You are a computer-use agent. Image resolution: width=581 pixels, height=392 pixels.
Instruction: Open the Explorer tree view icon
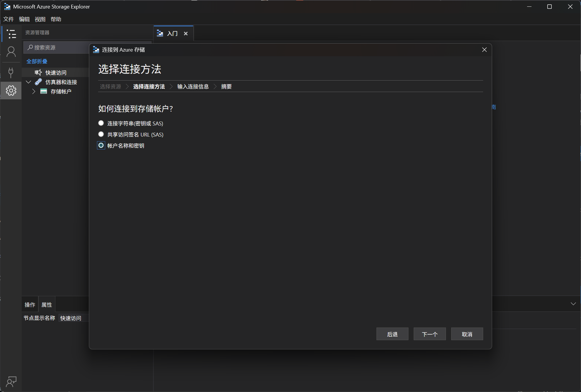[x=11, y=34]
